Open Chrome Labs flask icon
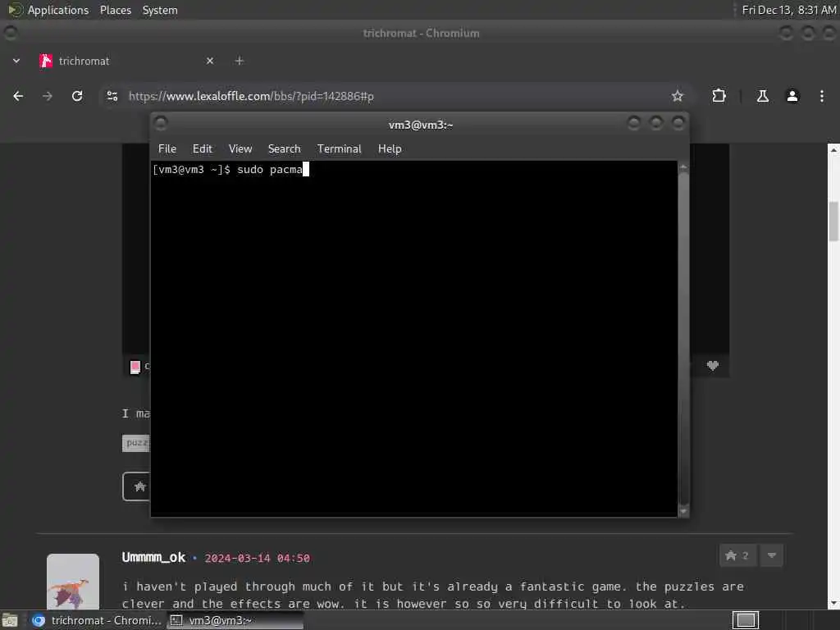Image resolution: width=840 pixels, height=630 pixels. point(762,96)
